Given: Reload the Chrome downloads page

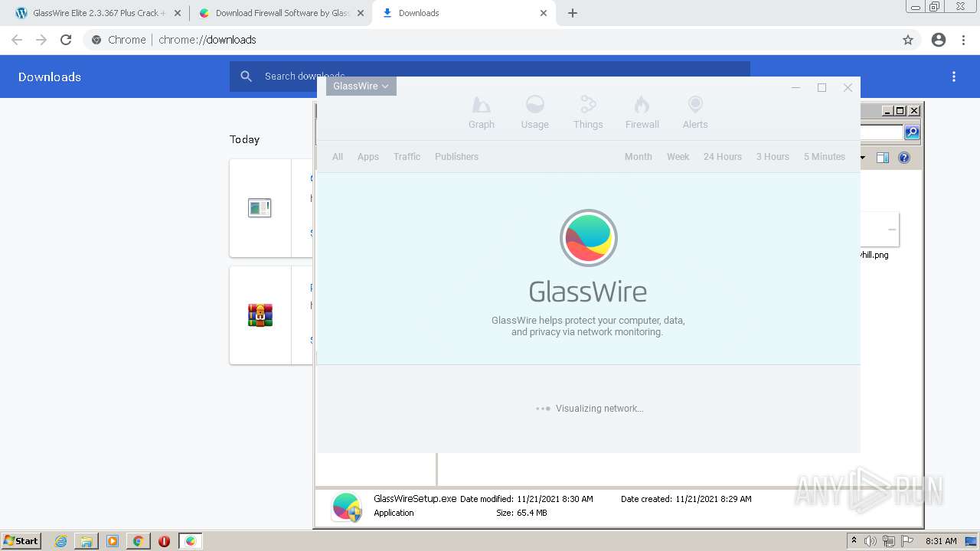Looking at the screenshot, I should [66, 40].
